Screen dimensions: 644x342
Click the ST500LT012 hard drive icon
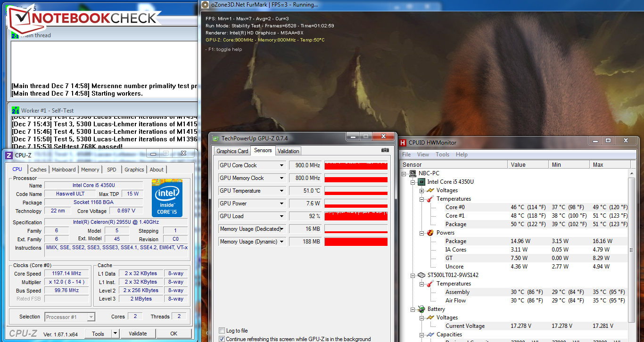421,275
